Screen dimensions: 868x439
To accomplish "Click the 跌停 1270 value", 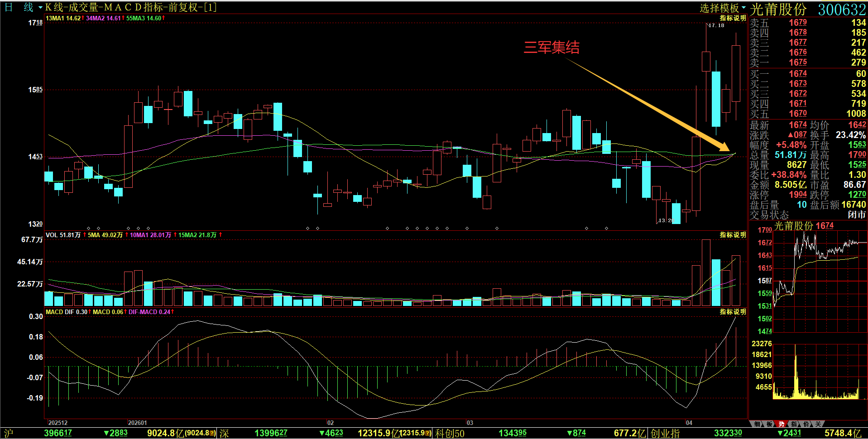I will coord(857,195).
